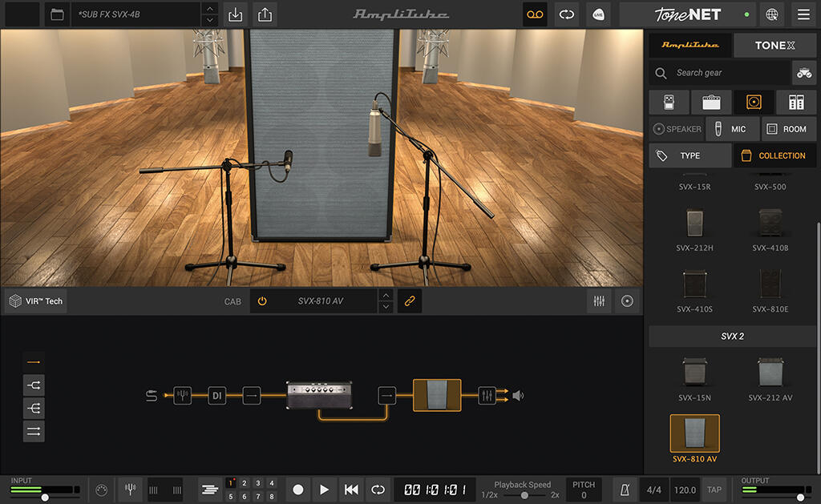Enable the LIVE mode toggle
The image size is (821, 504).
pos(598,14)
